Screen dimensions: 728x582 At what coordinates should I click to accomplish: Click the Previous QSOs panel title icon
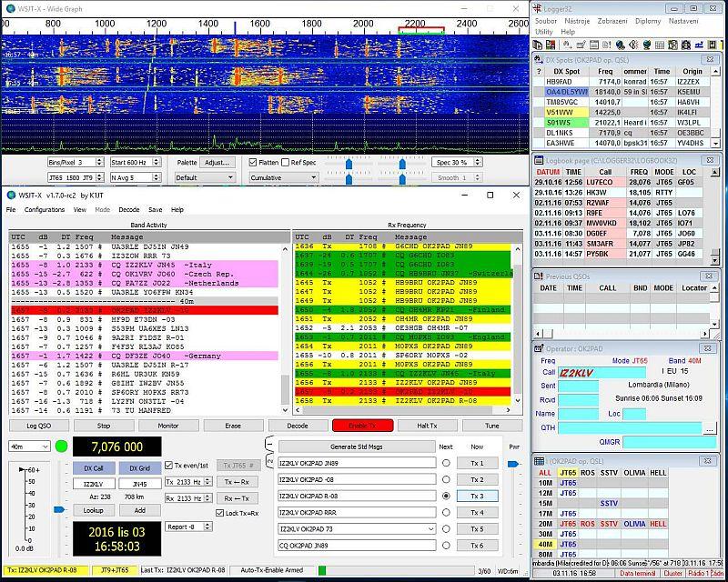(x=539, y=276)
